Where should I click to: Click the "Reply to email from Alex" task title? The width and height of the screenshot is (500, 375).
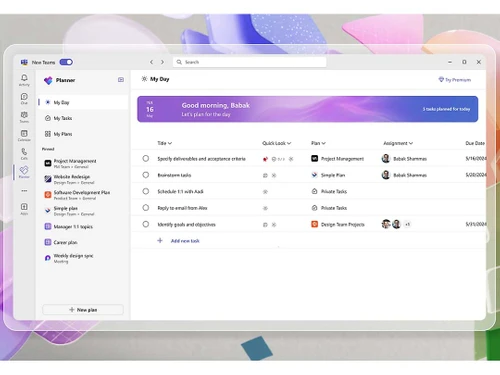182,208
